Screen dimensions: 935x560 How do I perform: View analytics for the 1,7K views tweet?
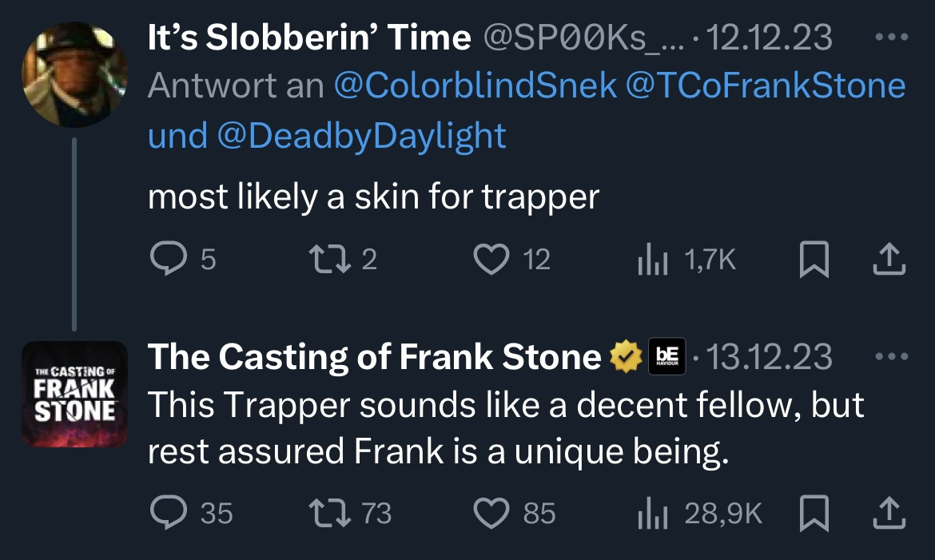651,259
